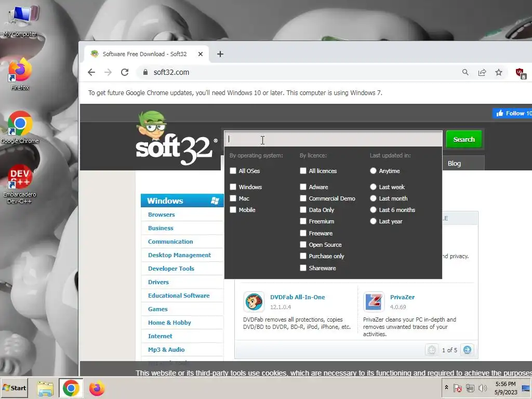Check the Windows OS filter checkbox

(233, 187)
